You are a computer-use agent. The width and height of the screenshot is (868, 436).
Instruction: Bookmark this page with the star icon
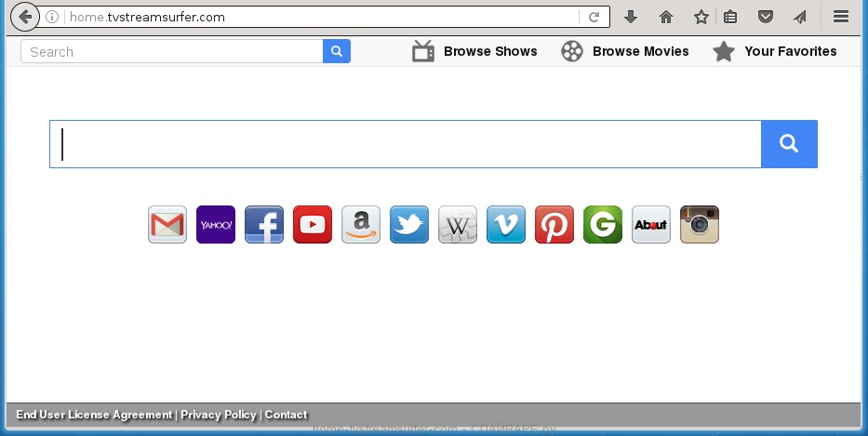coord(701,17)
